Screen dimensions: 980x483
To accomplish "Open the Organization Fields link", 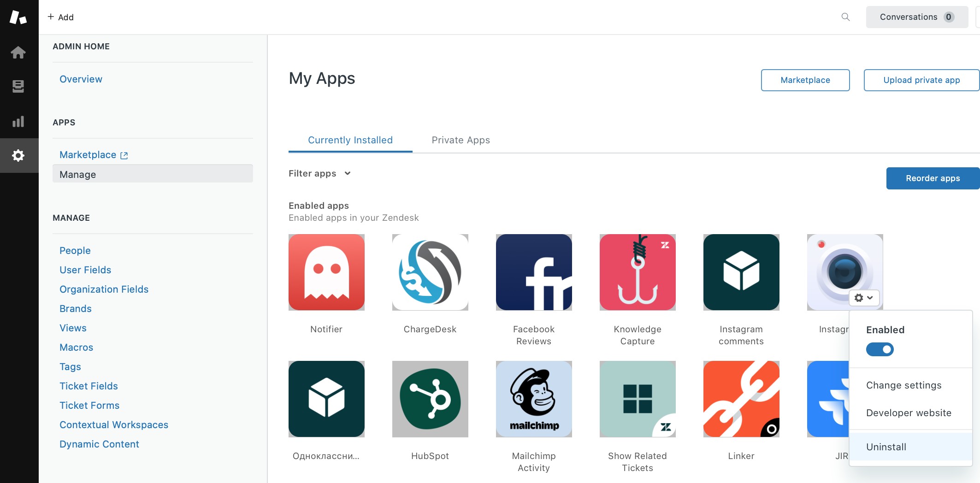I will coord(104,289).
